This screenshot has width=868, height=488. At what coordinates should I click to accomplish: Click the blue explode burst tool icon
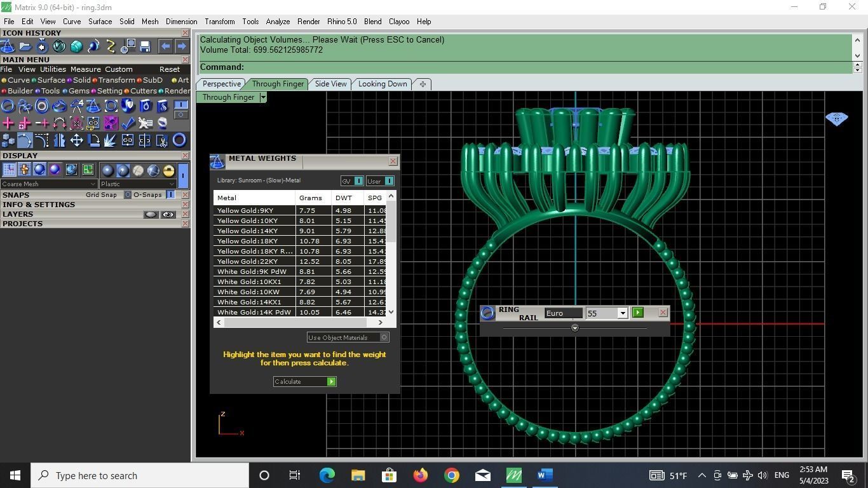111,140
